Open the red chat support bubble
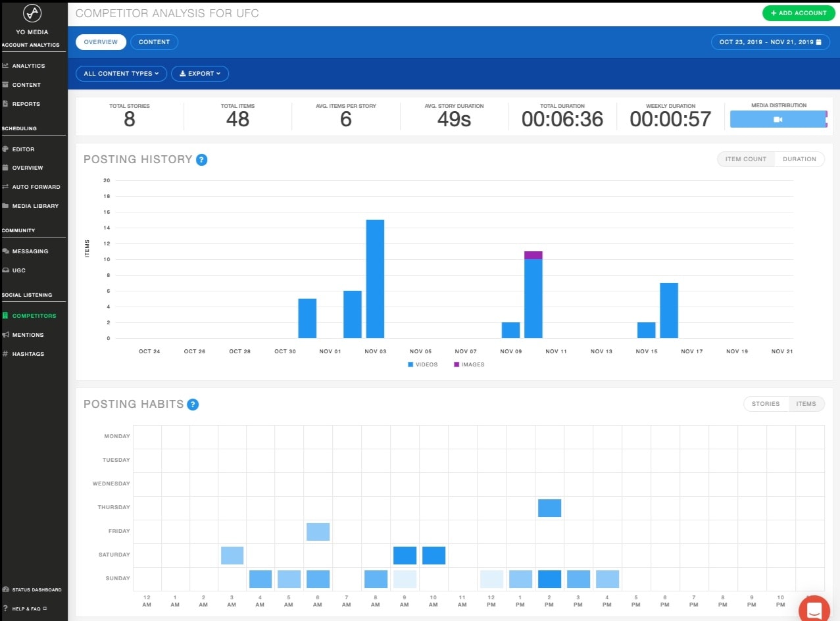 814,609
